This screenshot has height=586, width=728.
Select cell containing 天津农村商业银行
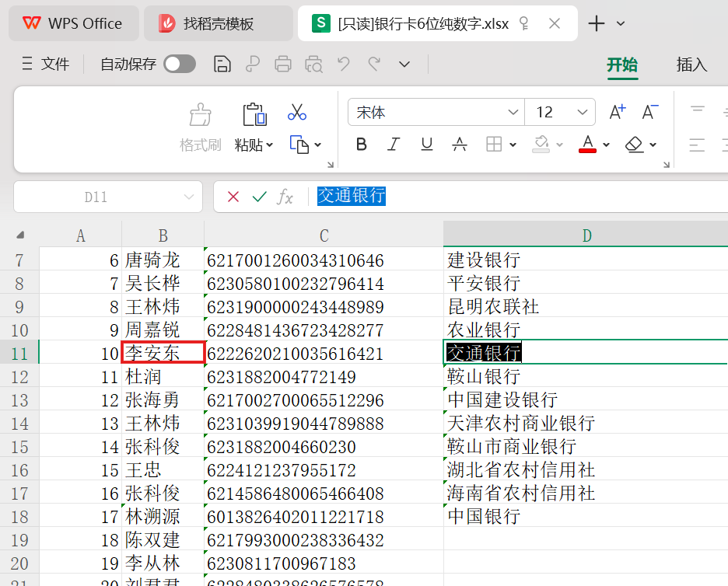[521, 423]
